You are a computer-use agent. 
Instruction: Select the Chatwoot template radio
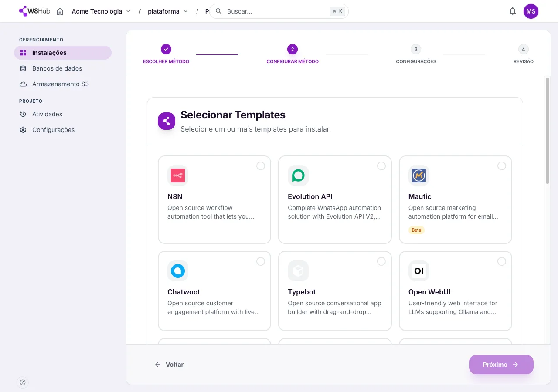[x=261, y=261]
